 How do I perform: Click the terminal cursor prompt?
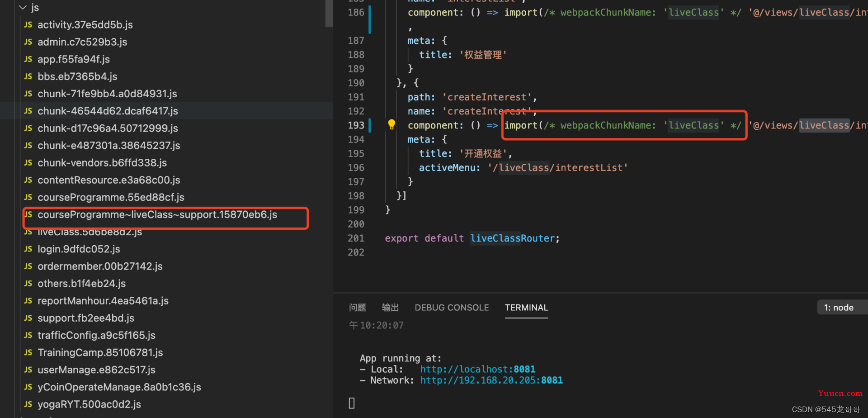tap(352, 403)
